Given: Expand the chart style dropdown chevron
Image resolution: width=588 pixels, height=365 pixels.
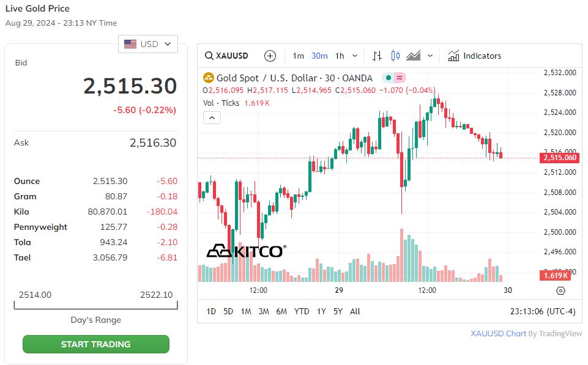Looking at the screenshot, I should [x=430, y=56].
